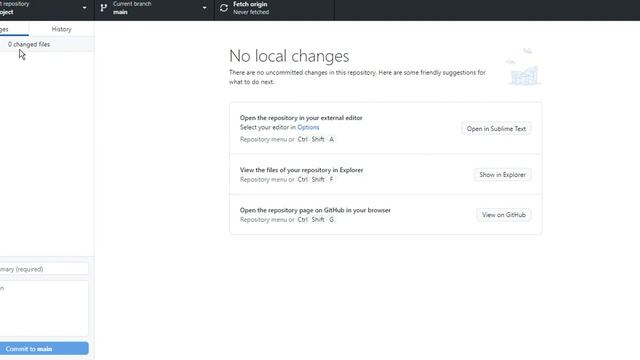
Task: Open the Options link for editor selection
Action: coord(308,127)
